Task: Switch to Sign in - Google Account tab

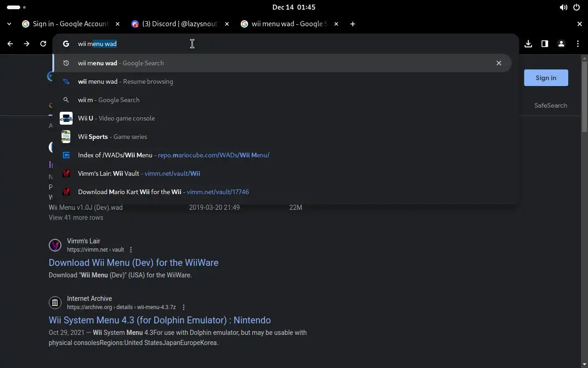Action: click(71, 24)
